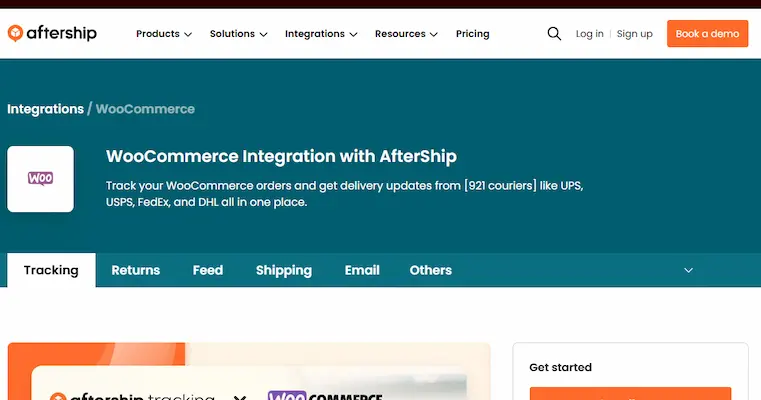Click the Log in link
This screenshot has width=761, height=400.
tap(589, 34)
